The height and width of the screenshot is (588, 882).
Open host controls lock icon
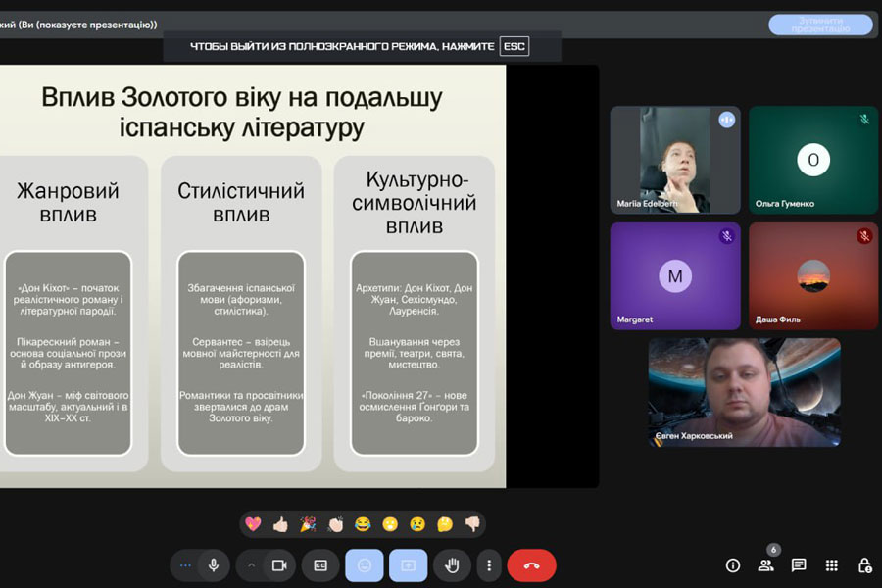click(865, 565)
